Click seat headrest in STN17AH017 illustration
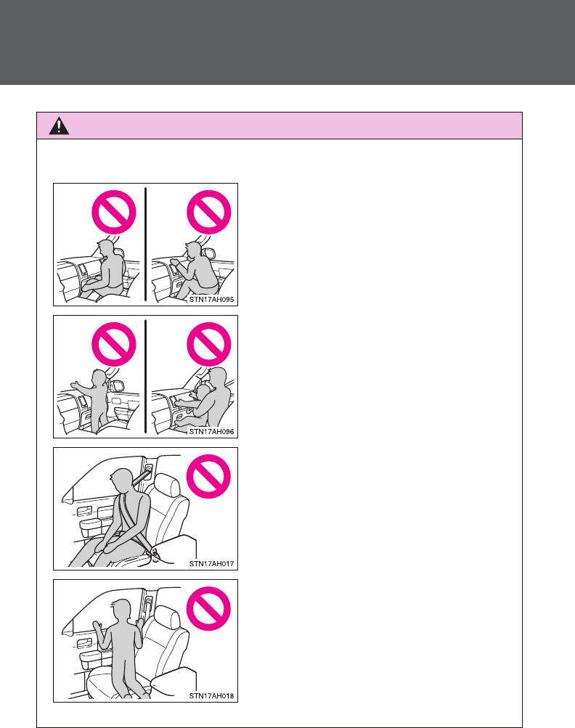The image size is (575, 728). (x=167, y=486)
